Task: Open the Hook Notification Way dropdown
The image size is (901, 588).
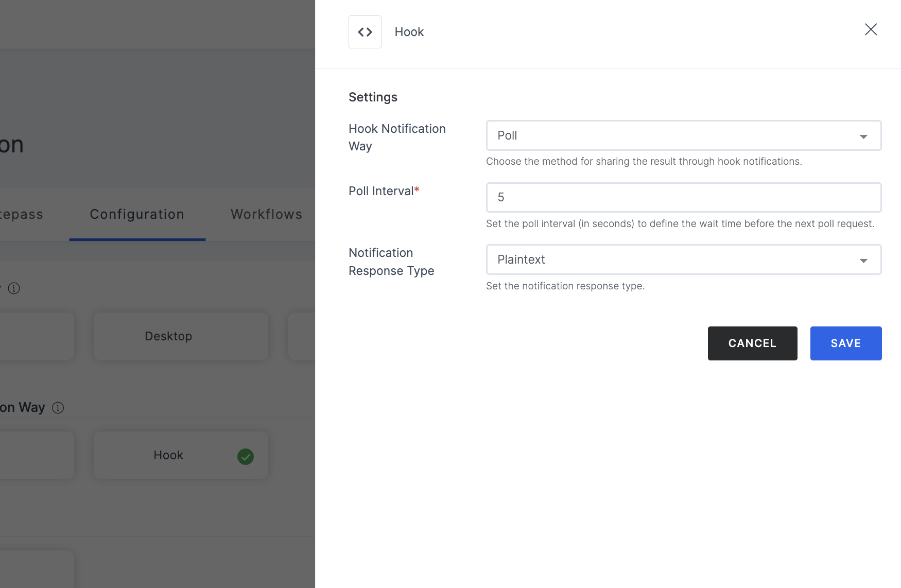Action: click(x=684, y=135)
